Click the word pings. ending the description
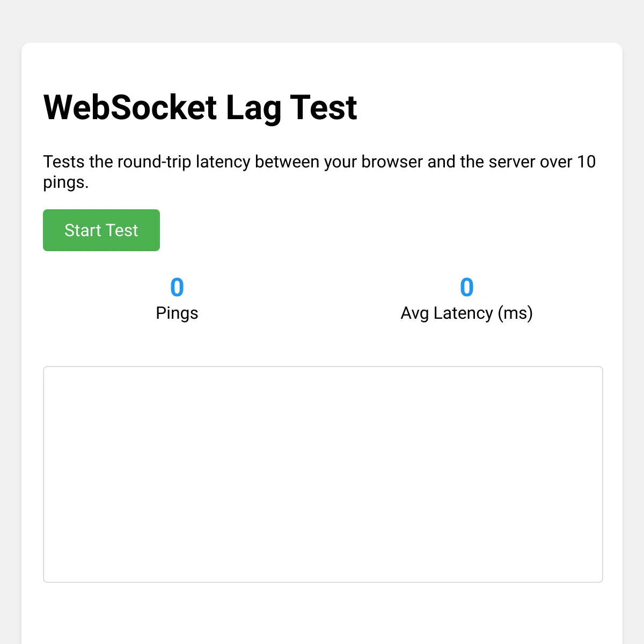The image size is (644, 644). click(x=65, y=183)
